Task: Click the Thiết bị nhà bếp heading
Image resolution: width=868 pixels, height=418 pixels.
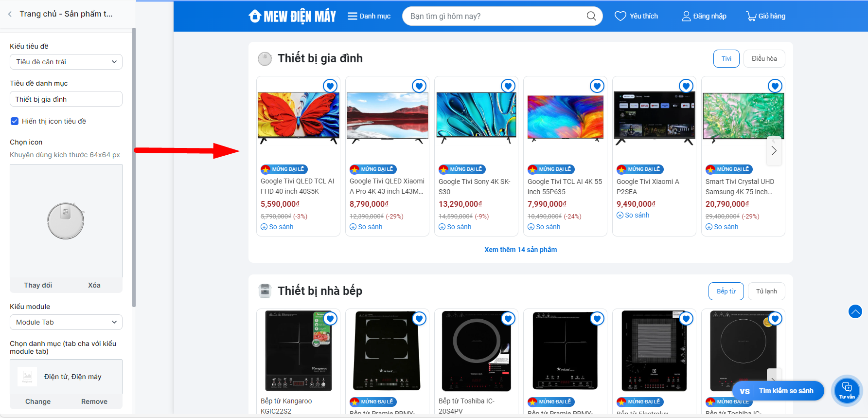Action: [x=320, y=291]
